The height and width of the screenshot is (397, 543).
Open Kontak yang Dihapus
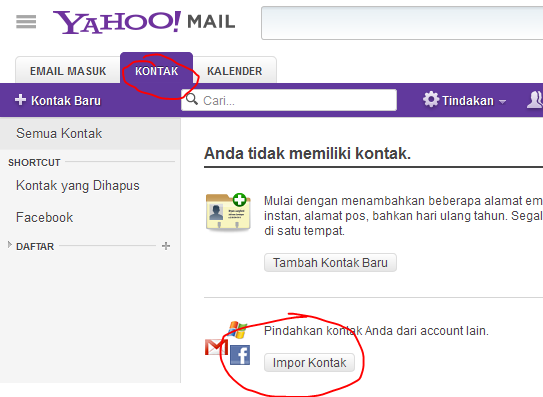pos(78,186)
